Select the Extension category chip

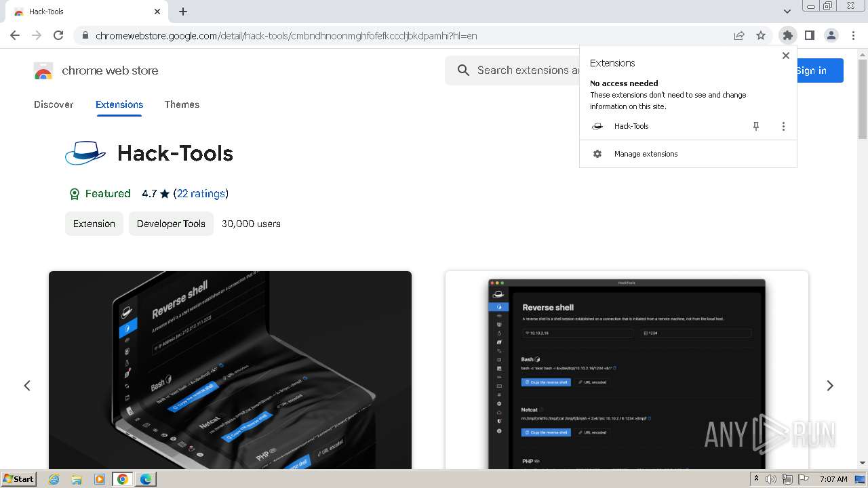[x=94, y=224]
